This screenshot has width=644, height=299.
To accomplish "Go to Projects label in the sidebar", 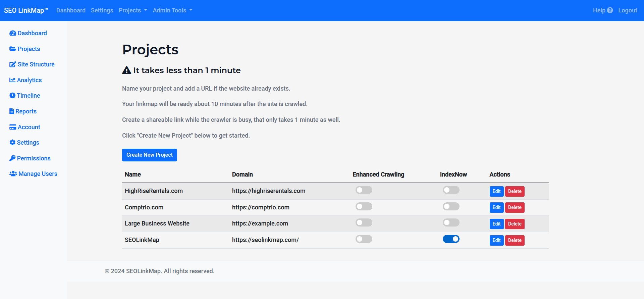I will pyautogui.click(x=29, y=49).
